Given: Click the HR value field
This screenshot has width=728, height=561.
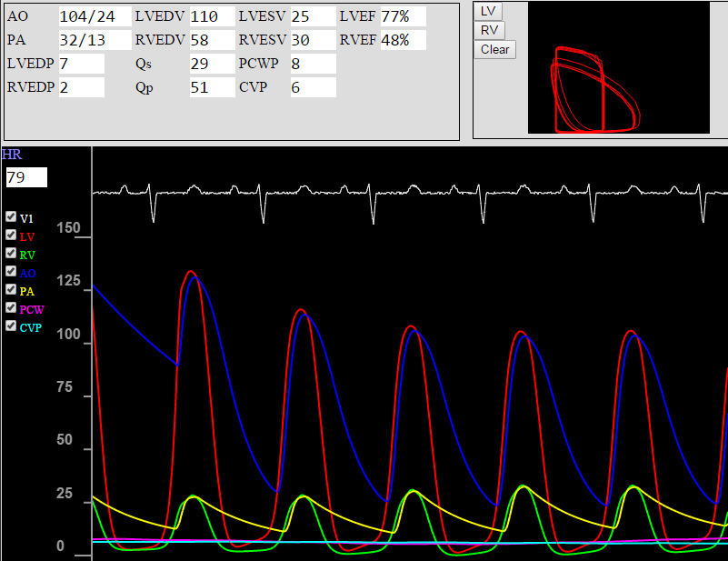Looking at the screenshot, I should 25,177.
